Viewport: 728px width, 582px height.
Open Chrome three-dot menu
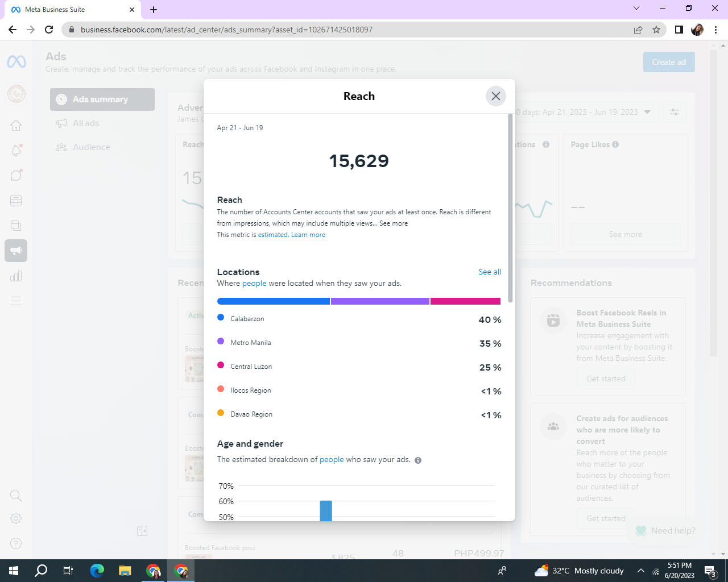[715, 30]
